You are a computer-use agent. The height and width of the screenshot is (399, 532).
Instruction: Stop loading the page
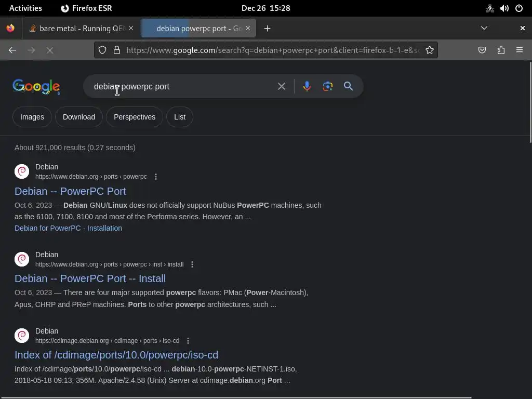point(50,50)
